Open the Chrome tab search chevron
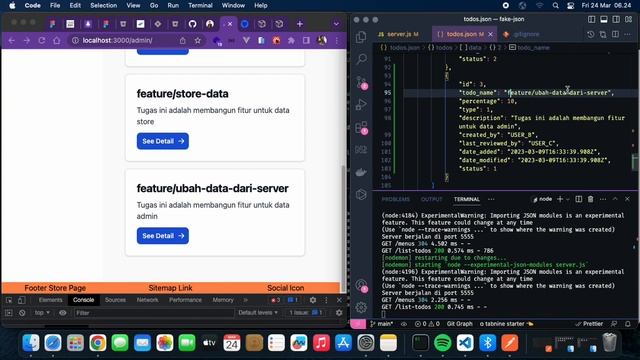The image size is (640, 360). point(336,24)
